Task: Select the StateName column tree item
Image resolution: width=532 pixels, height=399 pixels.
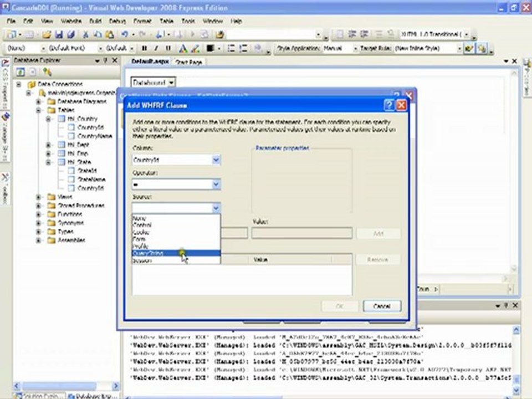Action: (x=91, y=179)
